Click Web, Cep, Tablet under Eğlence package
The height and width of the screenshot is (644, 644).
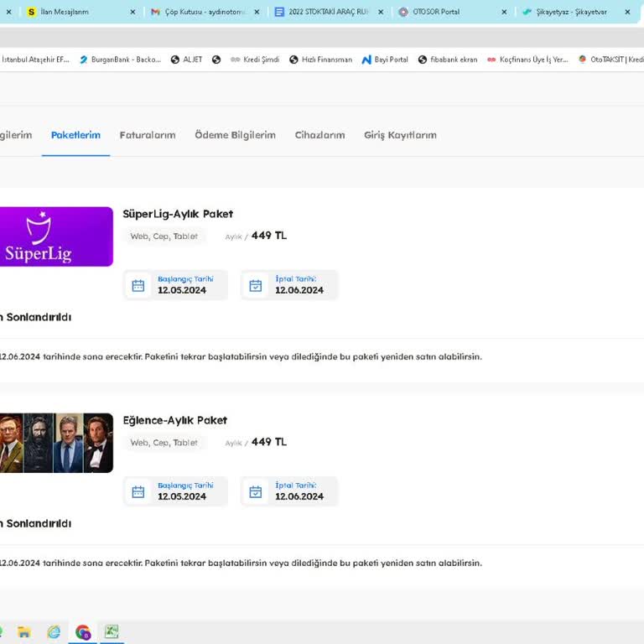[164, 443]
